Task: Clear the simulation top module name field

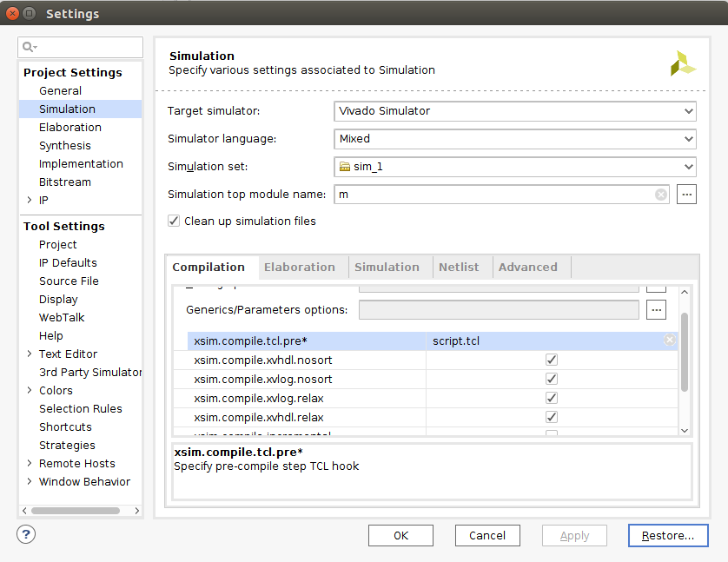Action: tap(661, 195)
